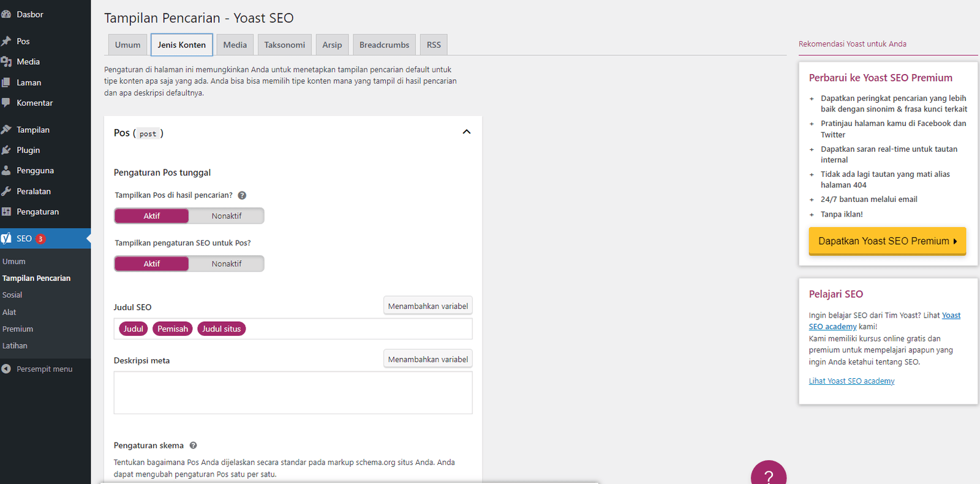
Task: Click Dapatkan Yoast SEO Premium button
Action: coord(888,241)
